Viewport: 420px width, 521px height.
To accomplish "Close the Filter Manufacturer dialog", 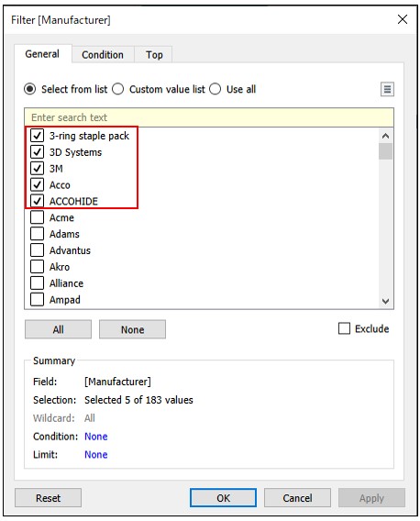I will [403, 19].
